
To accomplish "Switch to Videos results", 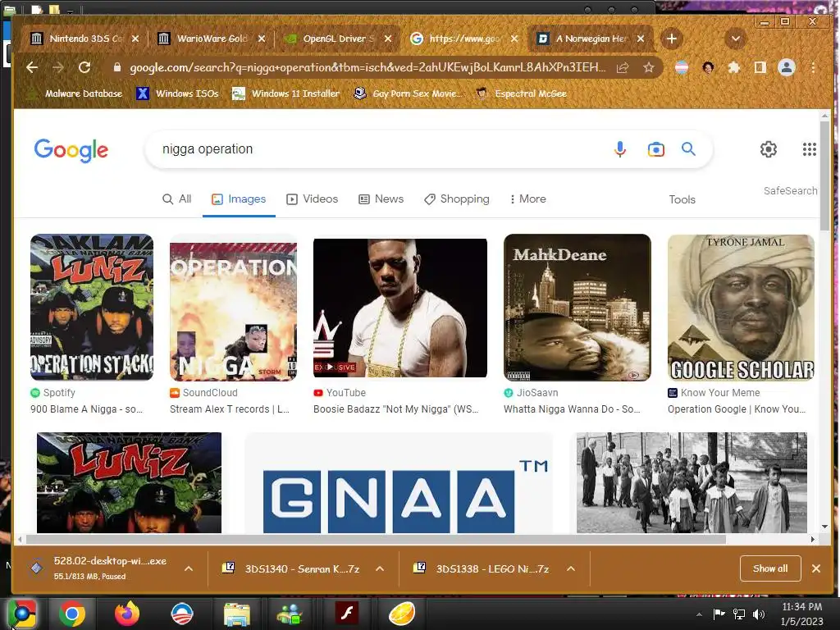I will (313, 199).
